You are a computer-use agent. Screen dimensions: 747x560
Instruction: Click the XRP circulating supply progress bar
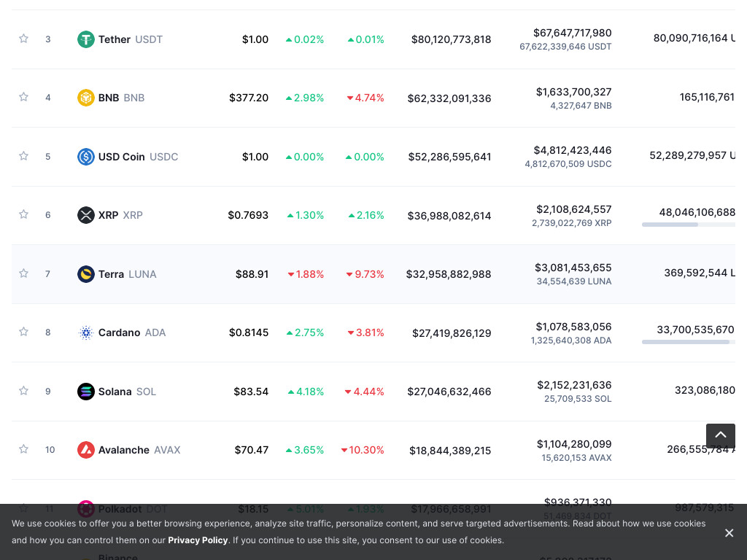click(x=689, y=225)
